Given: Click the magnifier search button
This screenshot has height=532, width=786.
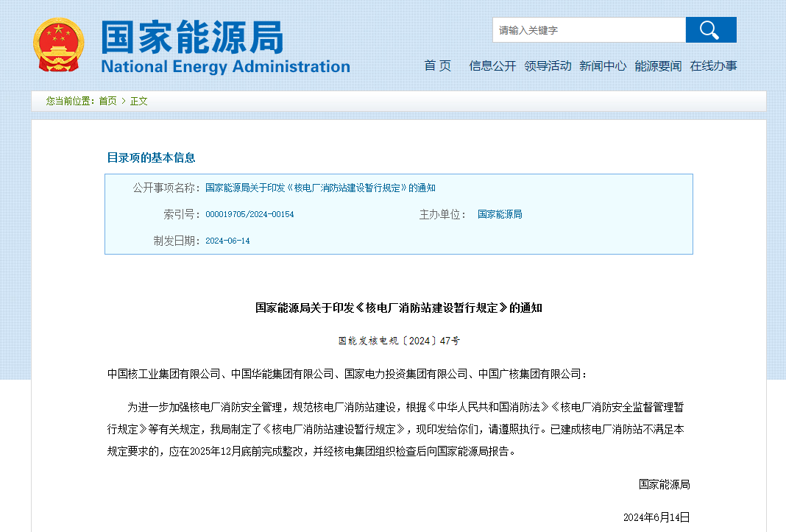Looking at the screenshot, I should 711,30.
